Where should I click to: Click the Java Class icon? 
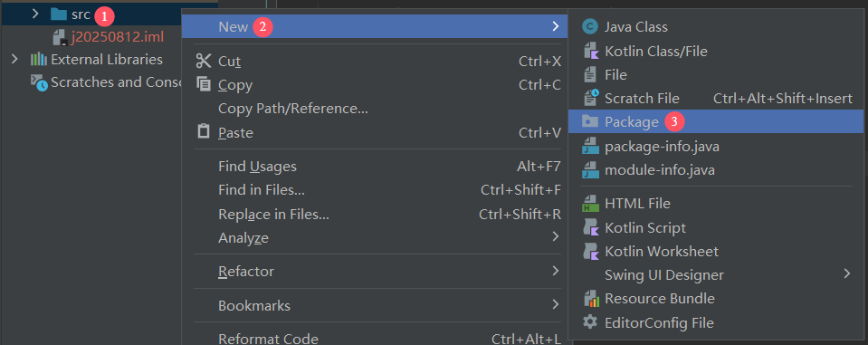pyautogui.click(x=591, y=26)
